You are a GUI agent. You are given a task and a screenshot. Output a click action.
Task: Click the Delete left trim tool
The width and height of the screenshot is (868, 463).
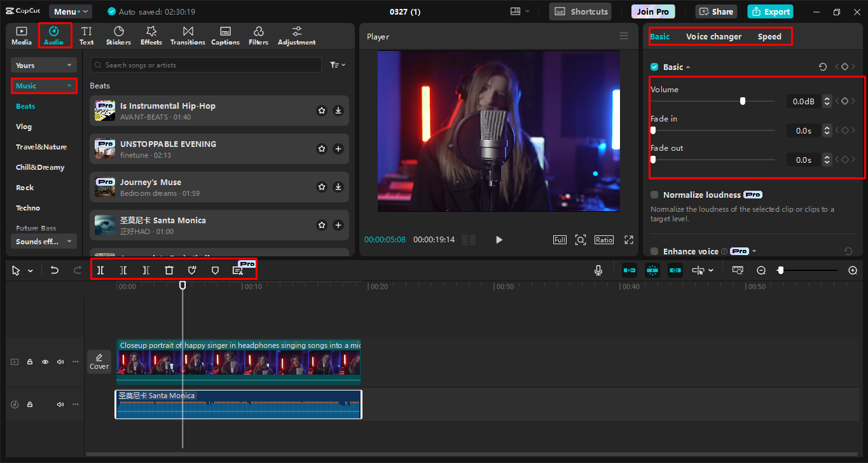tap(123, 270)
